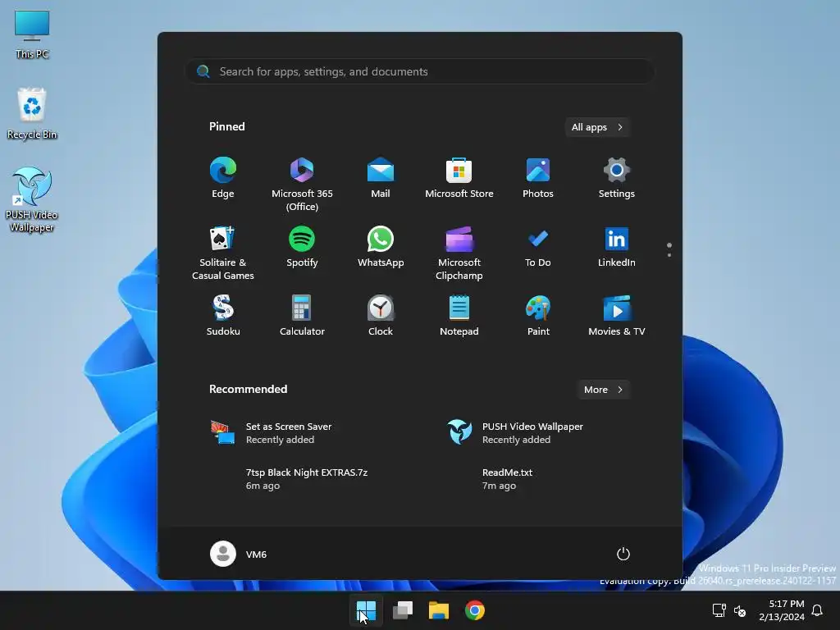Open Settings from the pinned apps
This screenshot has width=840, height=630.
[x=617, y=179]
